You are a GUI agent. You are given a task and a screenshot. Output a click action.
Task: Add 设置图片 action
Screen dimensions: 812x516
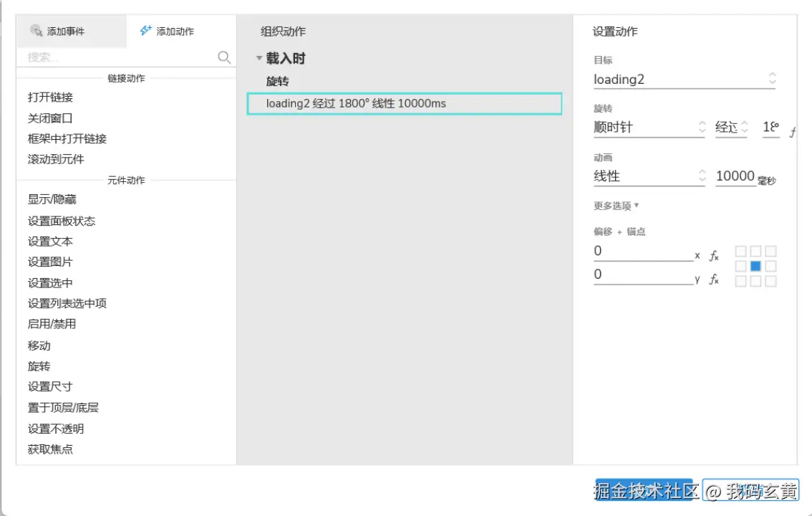50,262
